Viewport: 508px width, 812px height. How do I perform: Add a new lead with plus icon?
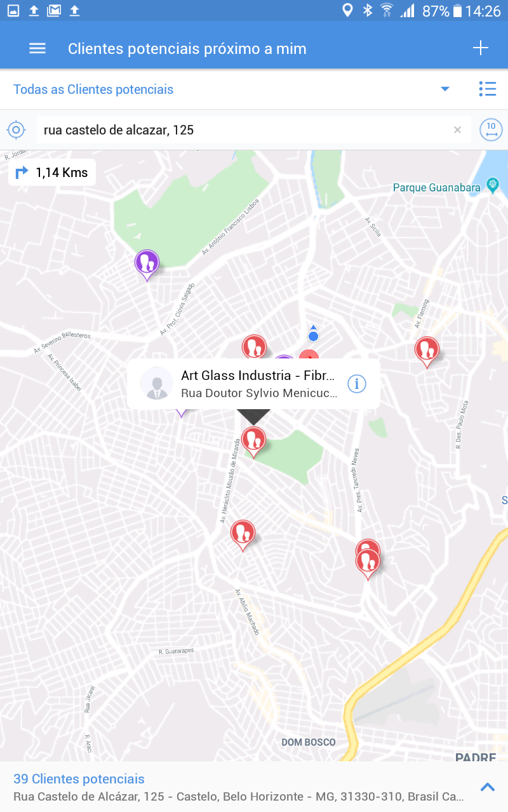[x=481, y=48]
